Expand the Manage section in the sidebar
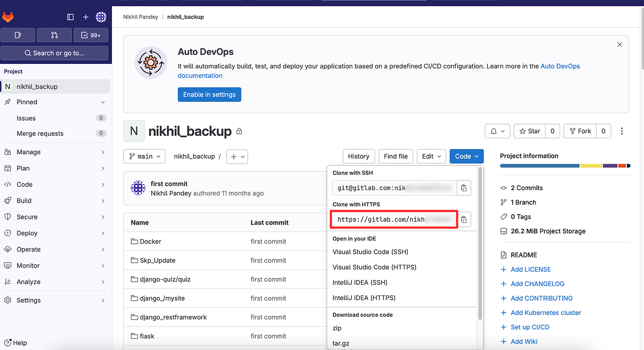Screen dimensions: 644x350 click(x=55, y=152)
